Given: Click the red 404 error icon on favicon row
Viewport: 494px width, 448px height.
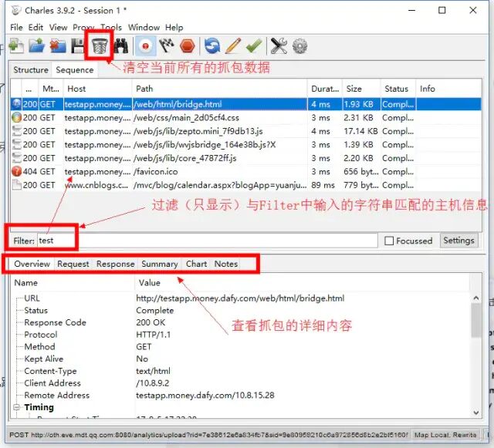Looking at the screenshot, I should tap(16, 171).
